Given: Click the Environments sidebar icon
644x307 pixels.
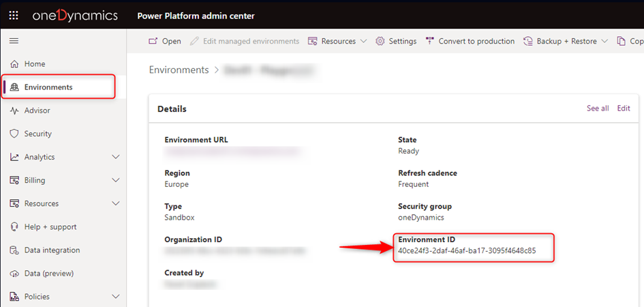Looking at the screenshot, I should coord(14,87).
